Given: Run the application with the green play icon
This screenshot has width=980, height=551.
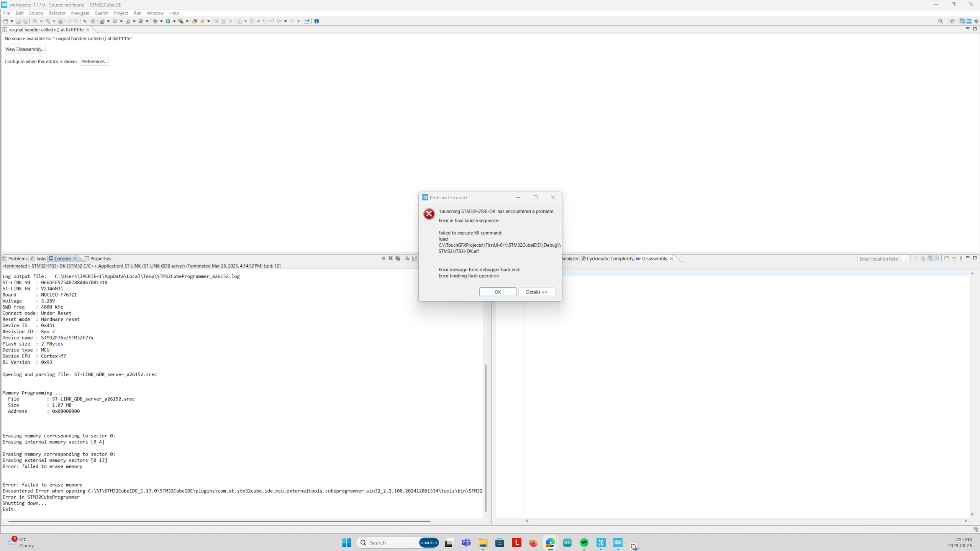Looking at the screenshot, I should (x=169, y=21).
